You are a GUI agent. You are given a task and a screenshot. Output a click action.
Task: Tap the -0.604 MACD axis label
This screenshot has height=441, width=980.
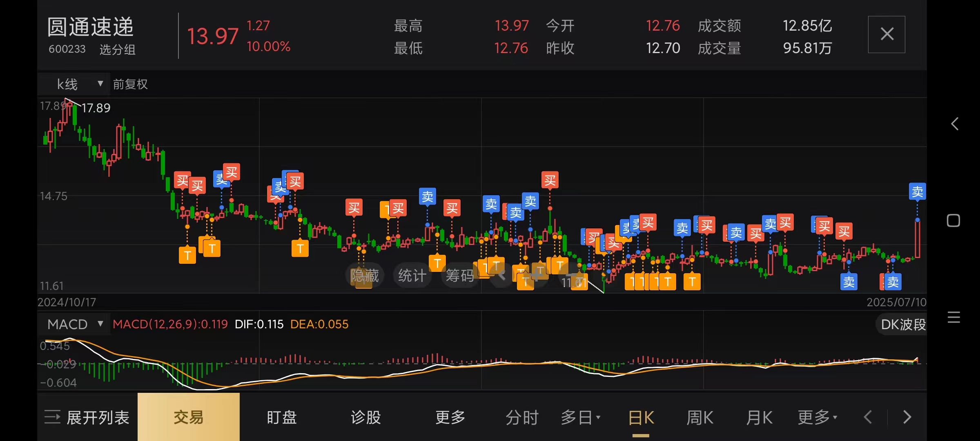58,383
